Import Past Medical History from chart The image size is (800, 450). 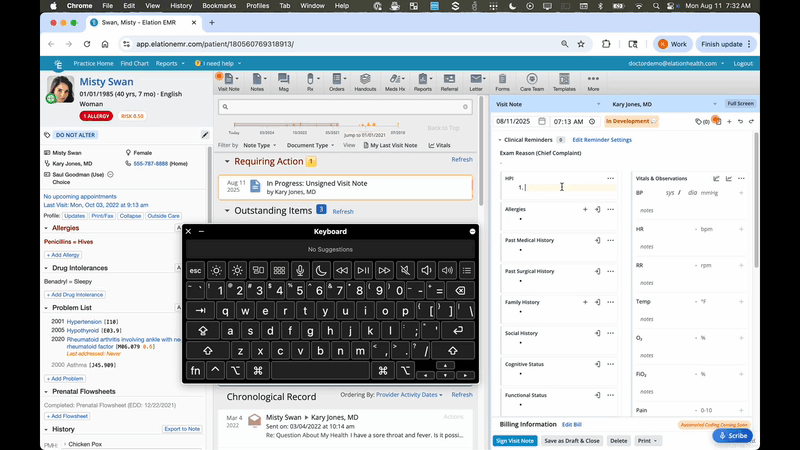(597, 240)
